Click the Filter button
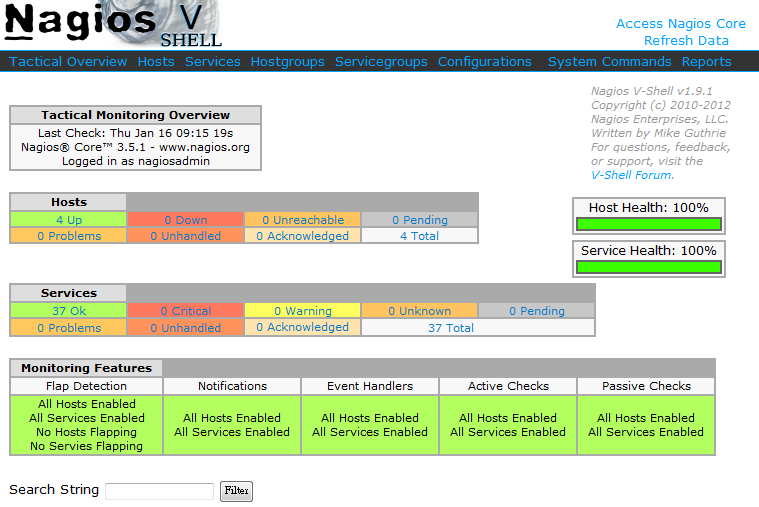This screenshot has width=759, height=507. coord(236,491)
